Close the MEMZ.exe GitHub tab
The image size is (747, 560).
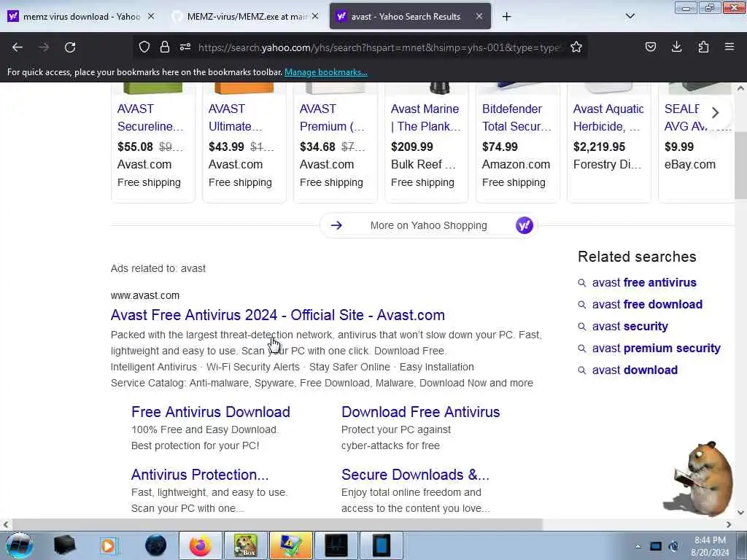[x=315, y=16]
